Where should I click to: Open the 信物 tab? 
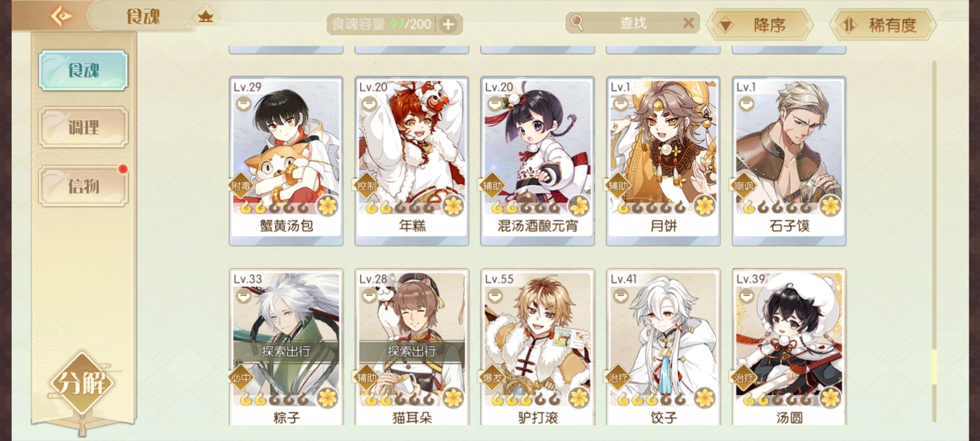pyautogui.click(x=83, y=186)
